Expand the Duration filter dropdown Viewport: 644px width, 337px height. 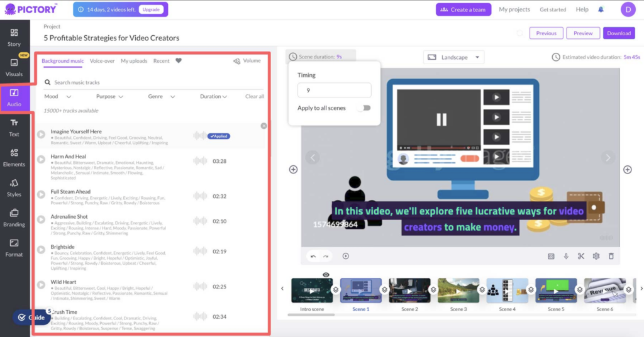pyautogui.click(x=213, y=96)
